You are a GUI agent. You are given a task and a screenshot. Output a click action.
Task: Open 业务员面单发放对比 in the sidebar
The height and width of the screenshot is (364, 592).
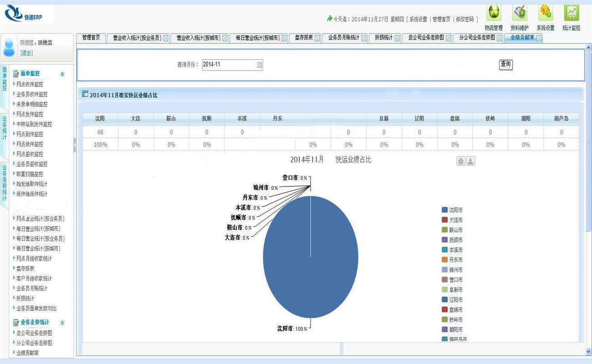coord(36,308)
